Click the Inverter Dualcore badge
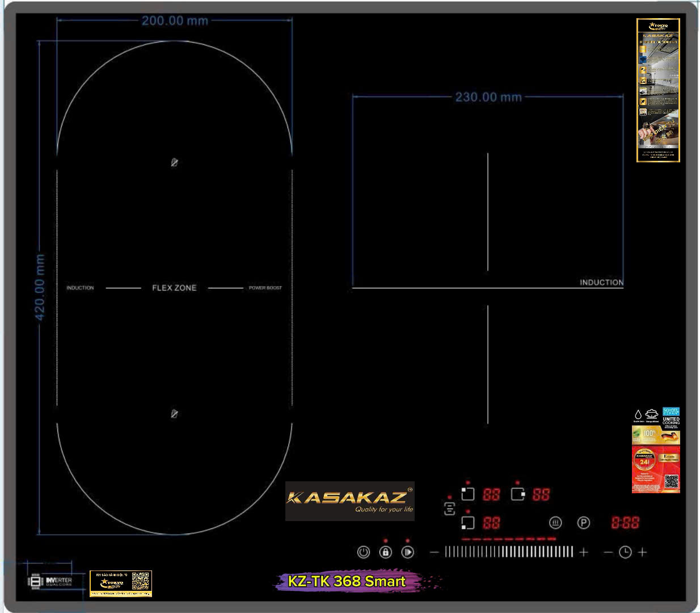The width and height of the screenshot is (700, 613). 50,582
